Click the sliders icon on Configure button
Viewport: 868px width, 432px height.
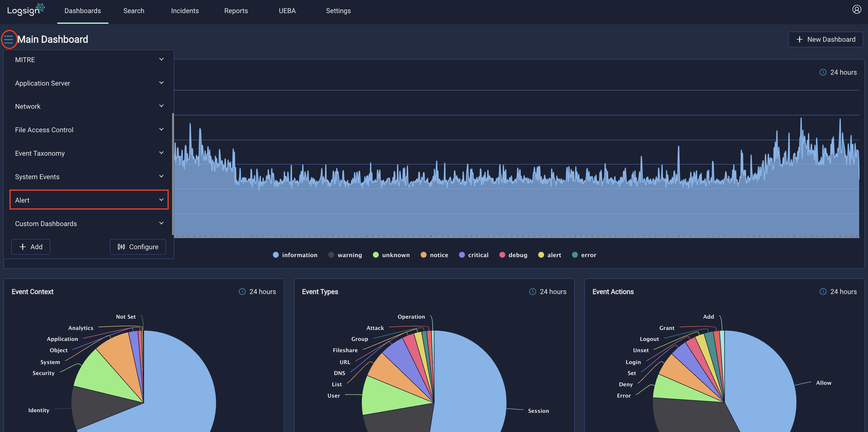pyautogui.click(x=121, y=247)
